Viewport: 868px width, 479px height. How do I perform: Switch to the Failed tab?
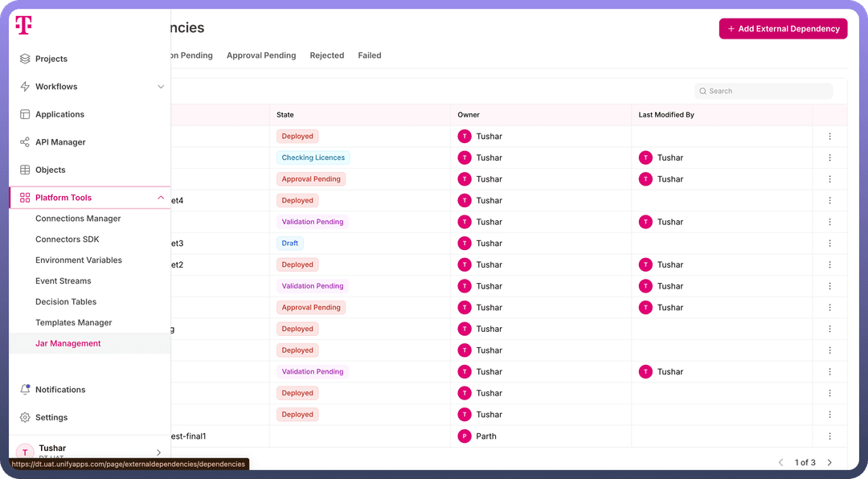pos(370,55)
